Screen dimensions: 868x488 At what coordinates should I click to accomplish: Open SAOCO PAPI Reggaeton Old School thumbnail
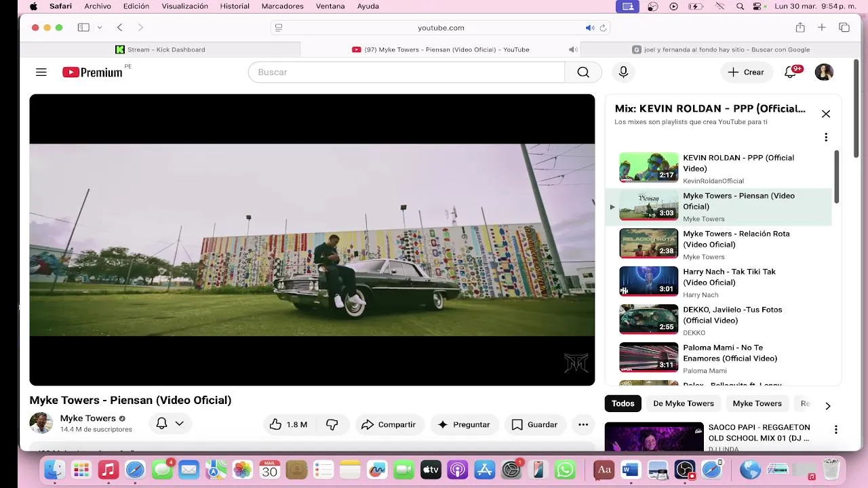pos(654,437)
